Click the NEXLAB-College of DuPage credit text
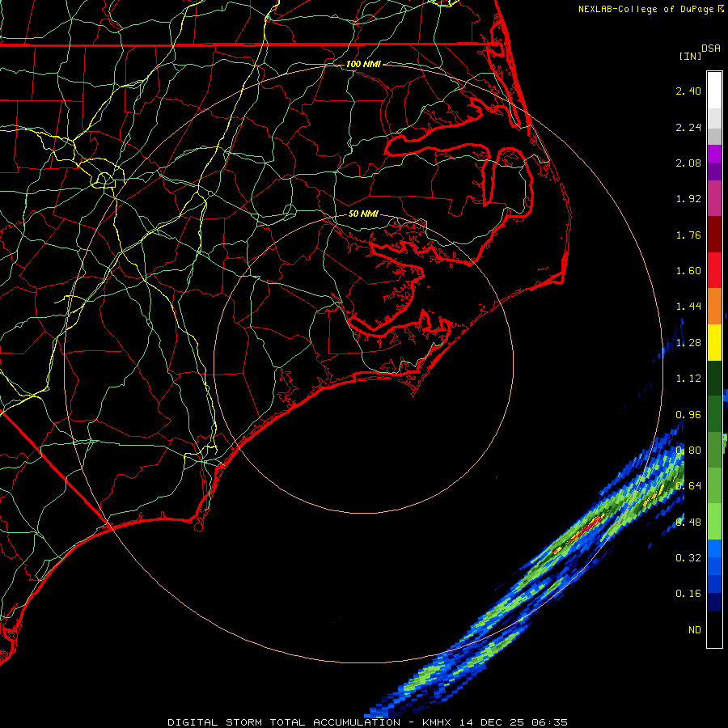Image resolution: width=728 pixels, height=728 pixels. (645, 9)
